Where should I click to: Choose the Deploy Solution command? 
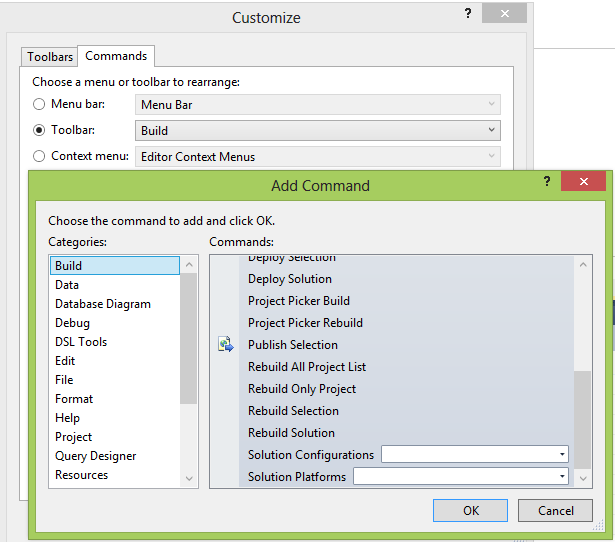pos(290,279)
